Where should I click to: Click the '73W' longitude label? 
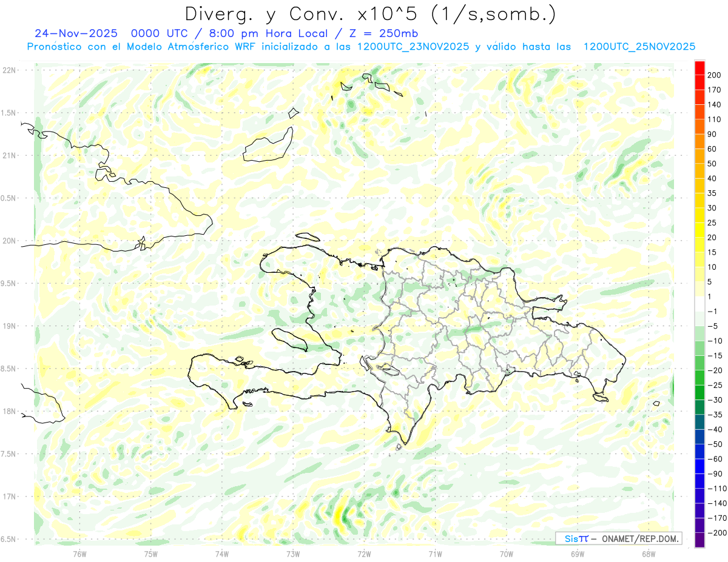coord(293,554)
